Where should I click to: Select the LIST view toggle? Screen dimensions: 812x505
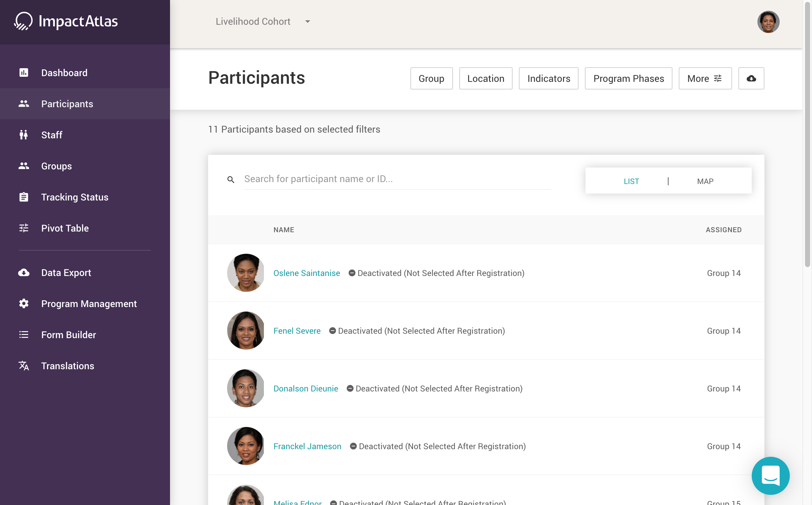(631, 181)
